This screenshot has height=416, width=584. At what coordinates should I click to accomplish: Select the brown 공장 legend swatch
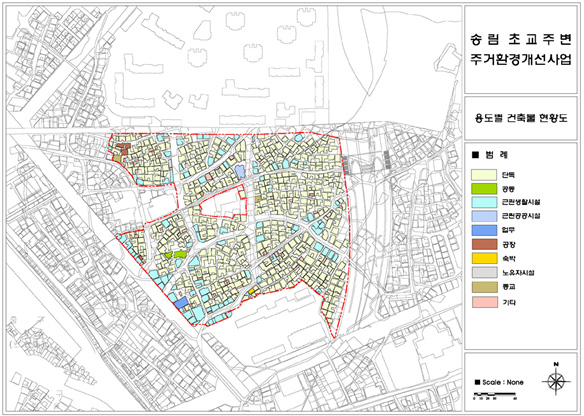484,244
